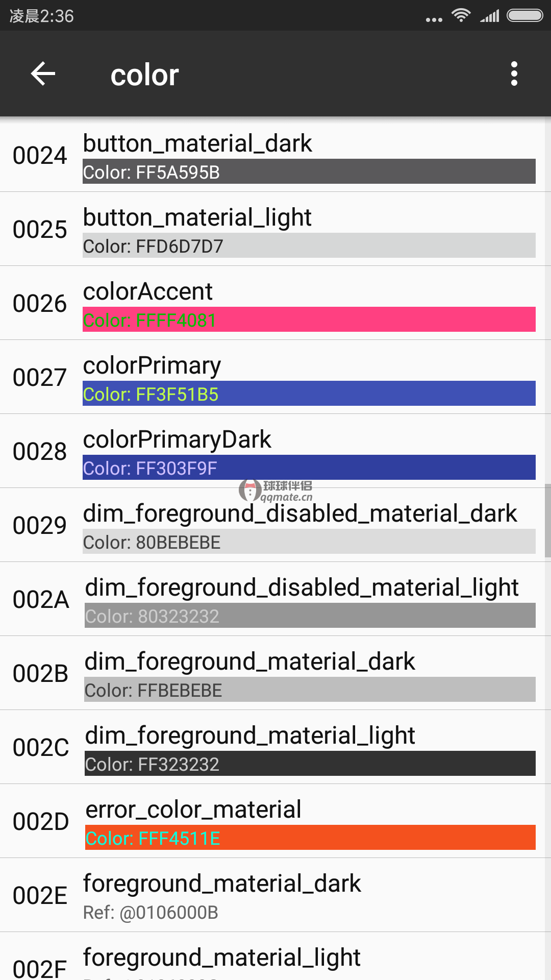551x980 pixels.
Task: Tap the "color" title in toolbar
Action: (145, 75)
